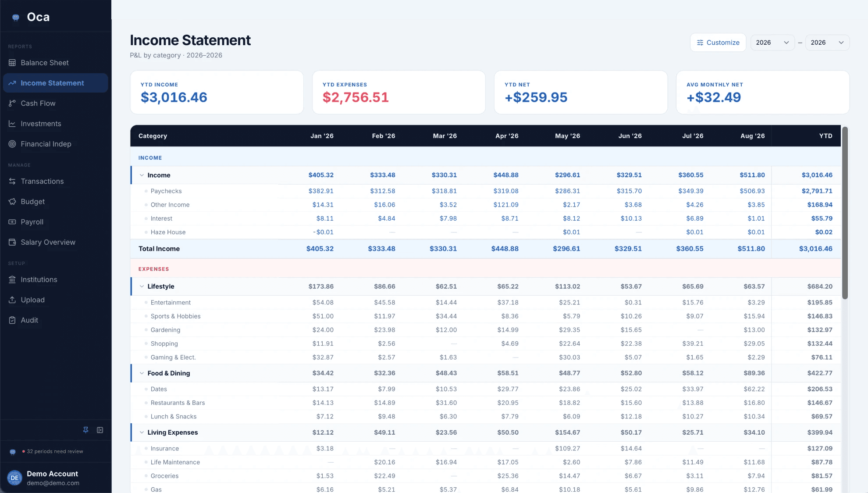The width and height of the screenshot is (868, 493).
Task: Click the periods review mascot icon
Action: (13, 452)
